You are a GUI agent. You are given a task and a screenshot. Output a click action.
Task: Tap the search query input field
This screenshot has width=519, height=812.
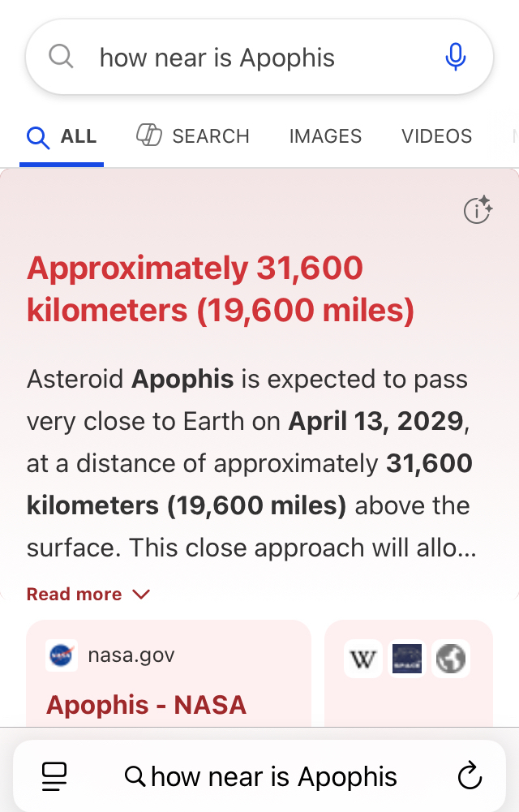coord(243,58)
